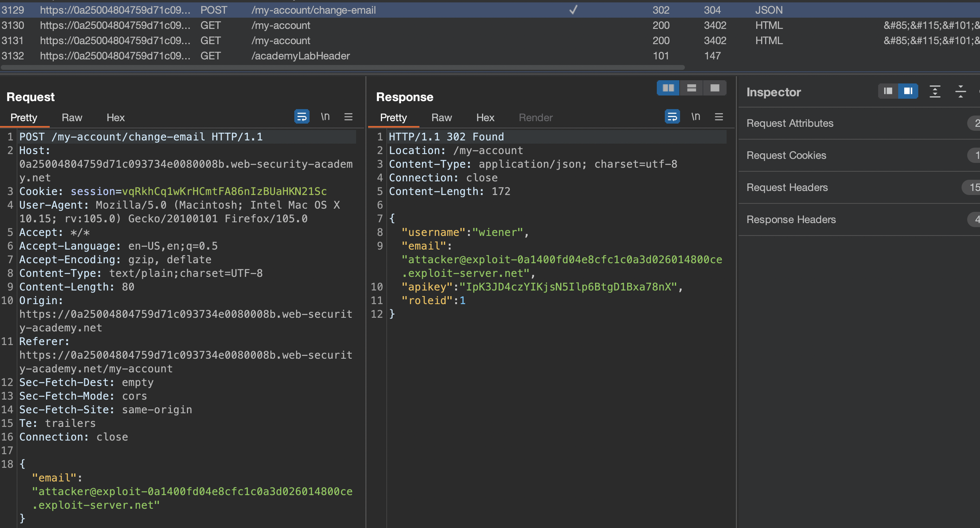
Task: Expand the Request Attributes section
Action: point(790,123)
